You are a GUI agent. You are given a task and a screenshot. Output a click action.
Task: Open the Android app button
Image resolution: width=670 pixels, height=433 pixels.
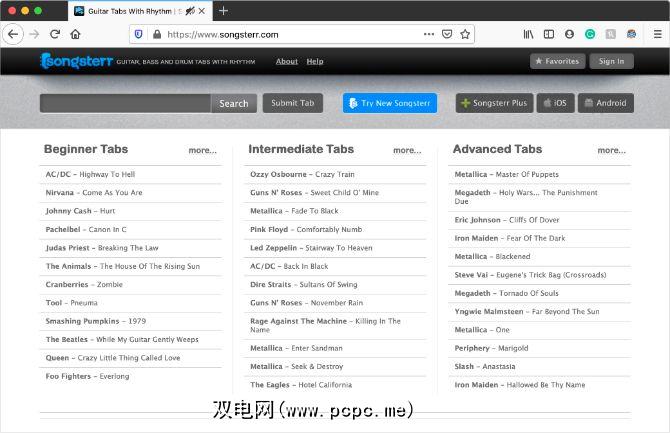pyautogui.click(x=605, y=103)
